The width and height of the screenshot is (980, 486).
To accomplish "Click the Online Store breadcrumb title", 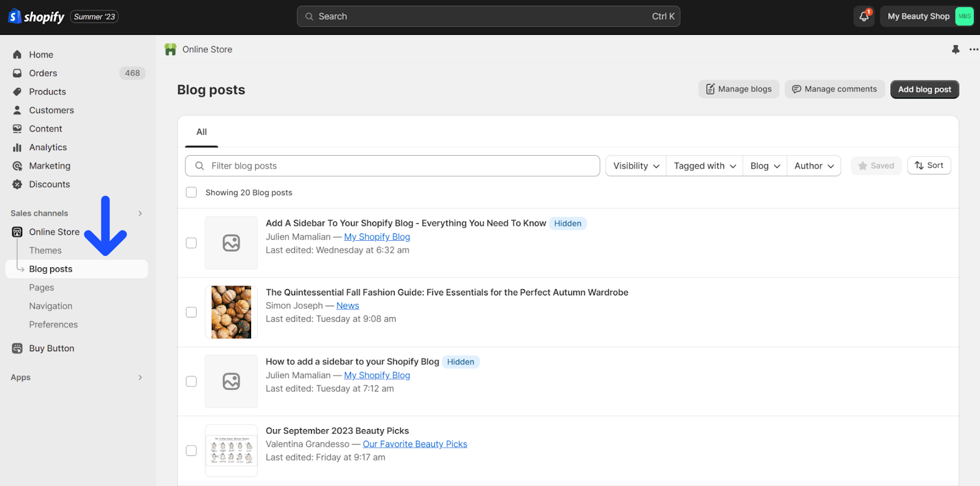I will [x=207, y=50].
